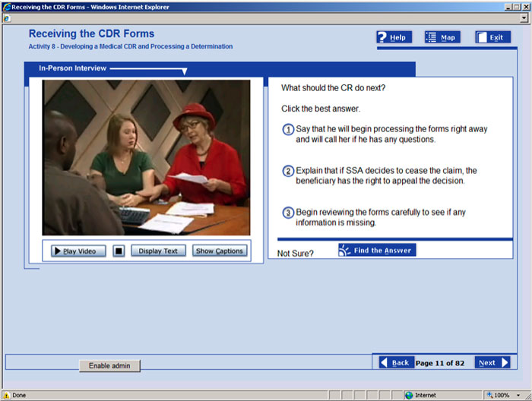Viewport: 532px width, 401px height.
Task: Stop the video playback
Action: pyautogui.click(x=119, y=251)
